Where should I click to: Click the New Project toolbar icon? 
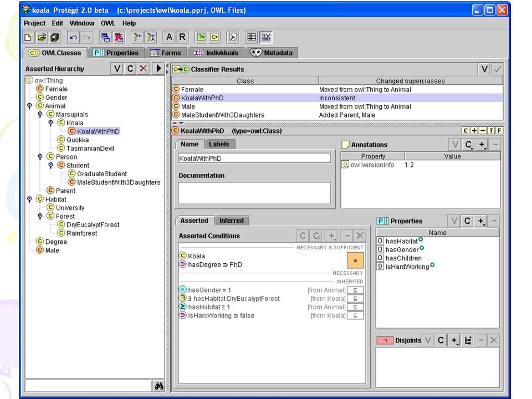28,37
